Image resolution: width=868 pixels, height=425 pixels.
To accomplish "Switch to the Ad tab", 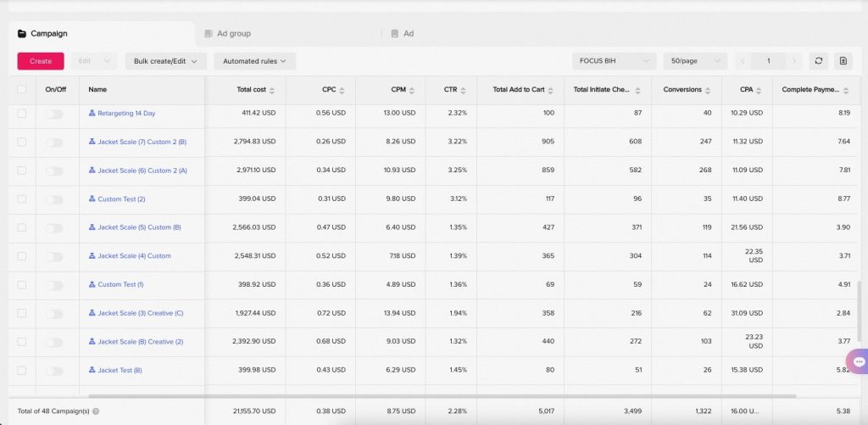I will [408, 34].
